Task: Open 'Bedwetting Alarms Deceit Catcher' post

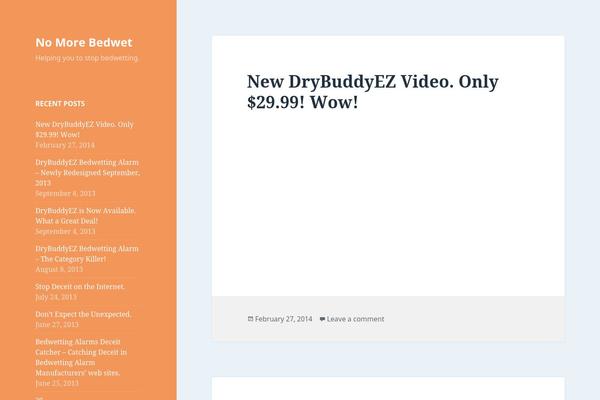Action: pos(81,357)
